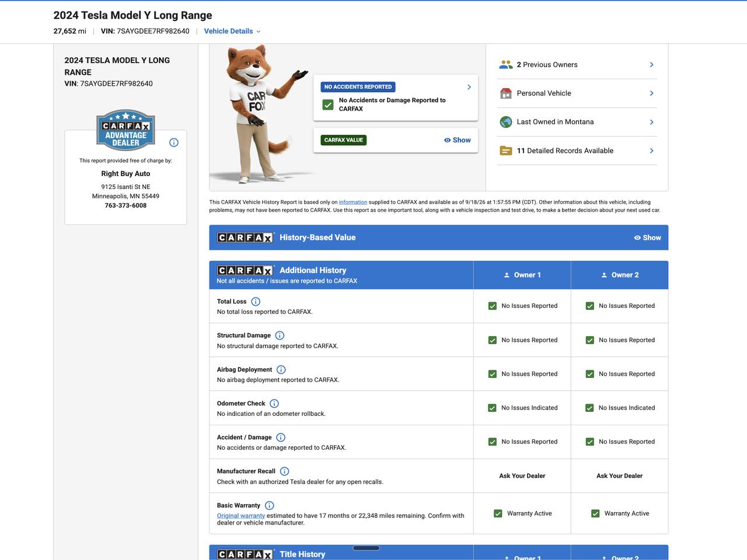Screen dimensions: 747x560
Task: Show the CARFAX Value in the card
Action: coord(457,140)
